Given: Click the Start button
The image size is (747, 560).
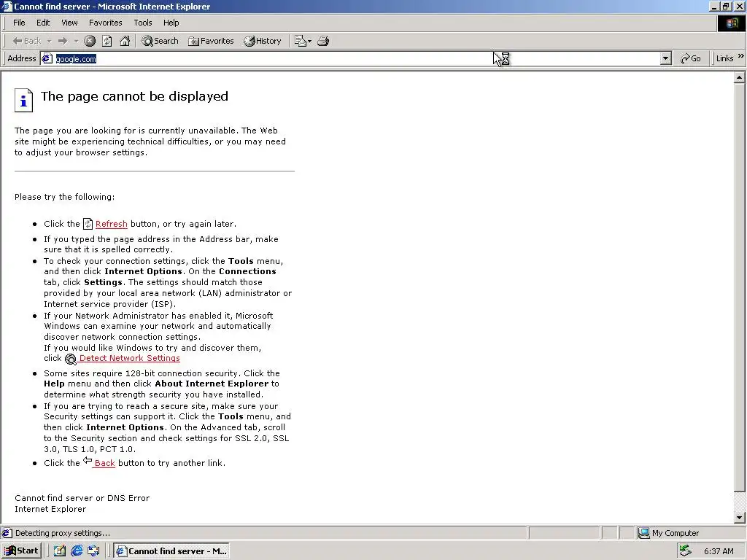Looking at the screenshot, I should pyautogui.click(x=21, y=551).
